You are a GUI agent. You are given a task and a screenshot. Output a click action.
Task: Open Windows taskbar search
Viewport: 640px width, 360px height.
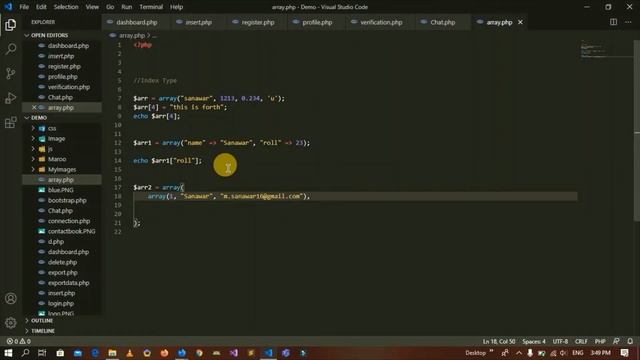(x=25, y=353)
